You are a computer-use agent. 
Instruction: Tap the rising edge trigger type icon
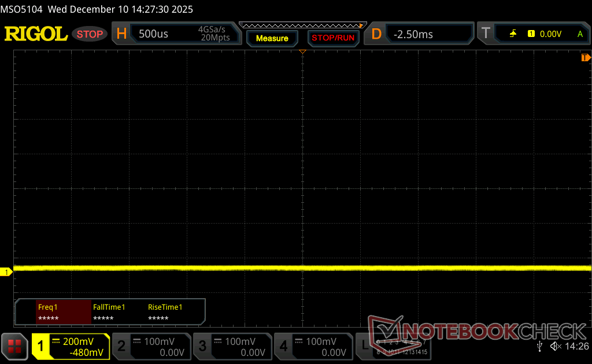coord(513,34)
